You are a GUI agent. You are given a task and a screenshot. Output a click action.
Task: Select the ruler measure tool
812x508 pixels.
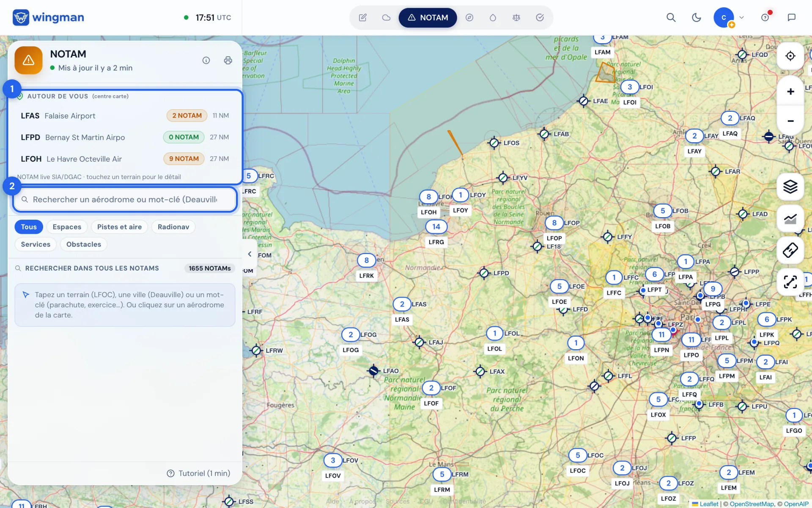pos(790,250)
